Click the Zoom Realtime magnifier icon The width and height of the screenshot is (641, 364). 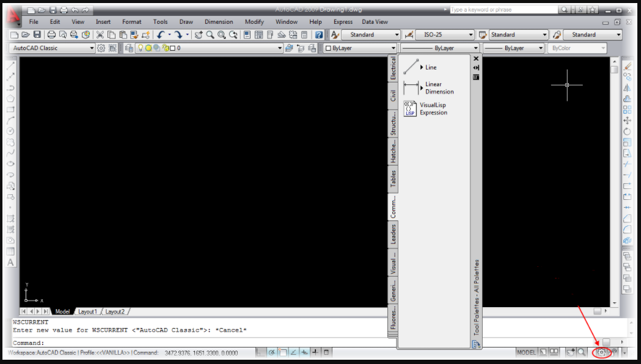(211, 35)
